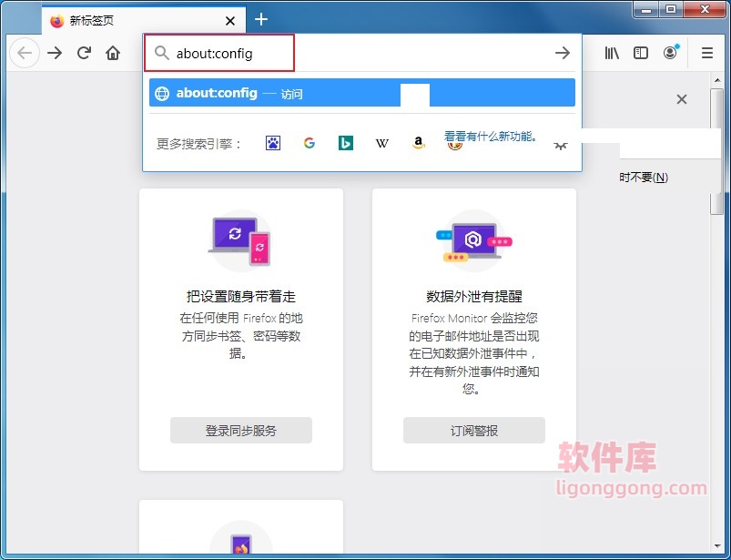Viewport: 731px width, 560px height.
Task: Reload the current page
Action: pyautogui.click(x=84, y=53)
